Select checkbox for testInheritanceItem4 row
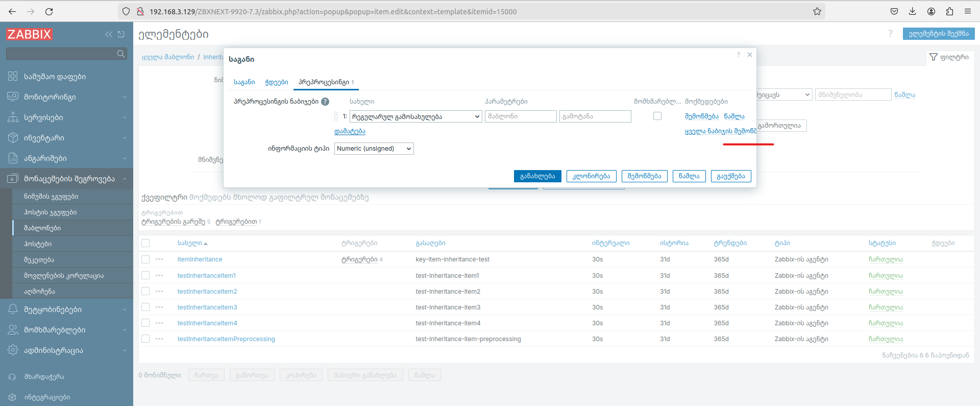 point(145,323)
